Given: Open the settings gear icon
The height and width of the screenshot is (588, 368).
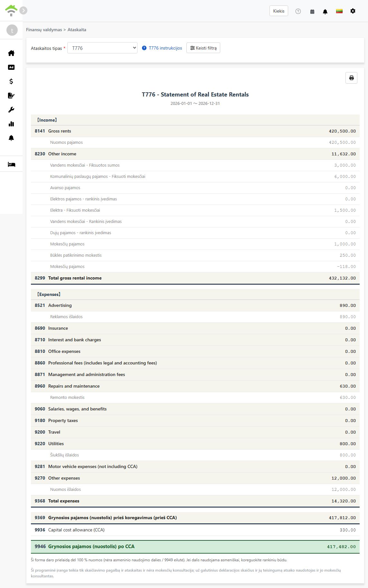Looking at the screenshot, I should (353, 11).
